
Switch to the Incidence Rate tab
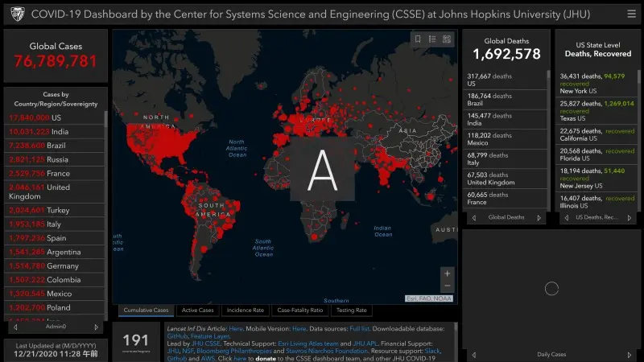click(x=246, y=311)
